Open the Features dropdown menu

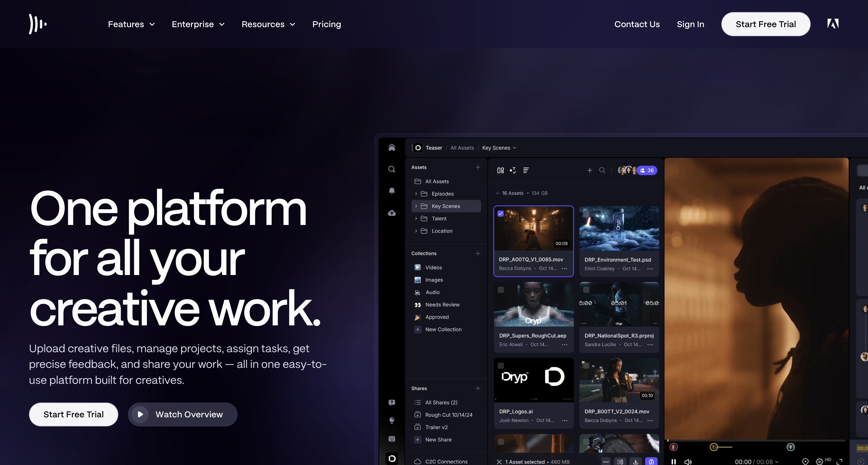click(x=131, y=24)
